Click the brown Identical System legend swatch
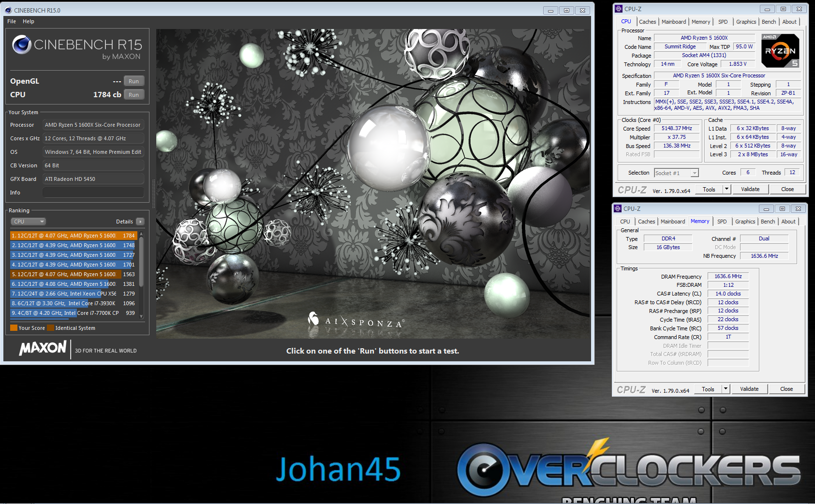The width and height of the screenshot is (815, 504). pos(50,328)
